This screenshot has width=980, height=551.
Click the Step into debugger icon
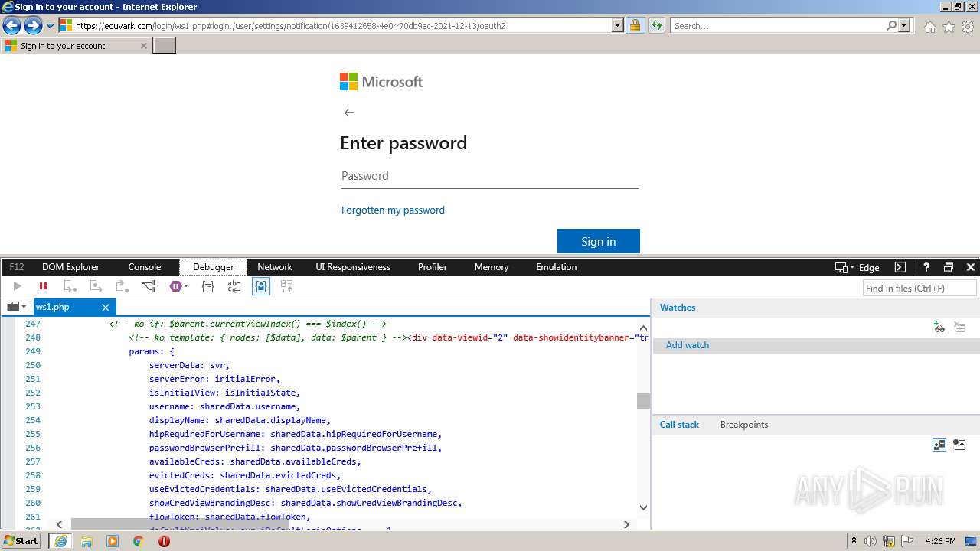[x=70, y=286]
